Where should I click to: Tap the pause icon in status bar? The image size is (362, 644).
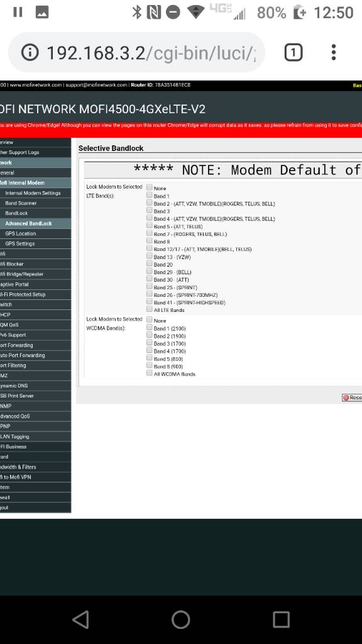18,13
